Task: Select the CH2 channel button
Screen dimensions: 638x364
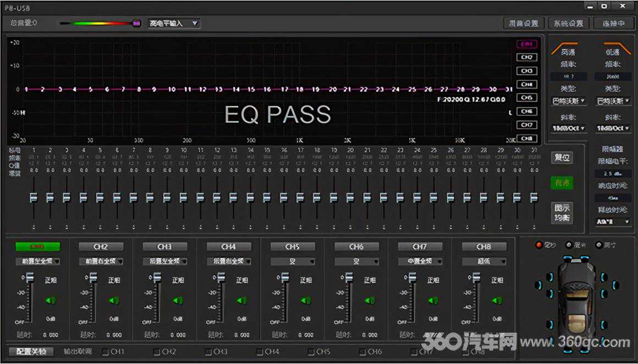Action: (x=101, y=247)
